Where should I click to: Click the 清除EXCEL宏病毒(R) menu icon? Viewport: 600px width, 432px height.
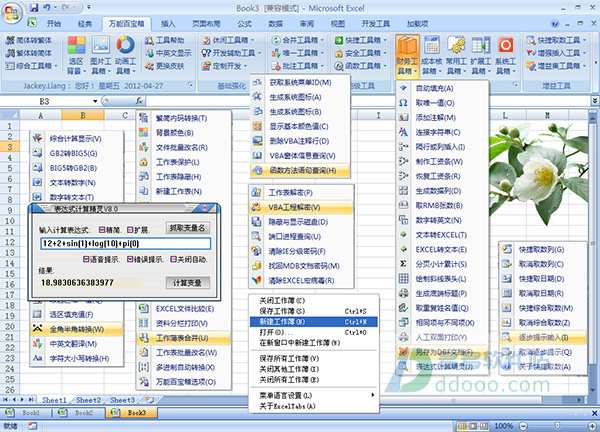click(x=256, y=280)
